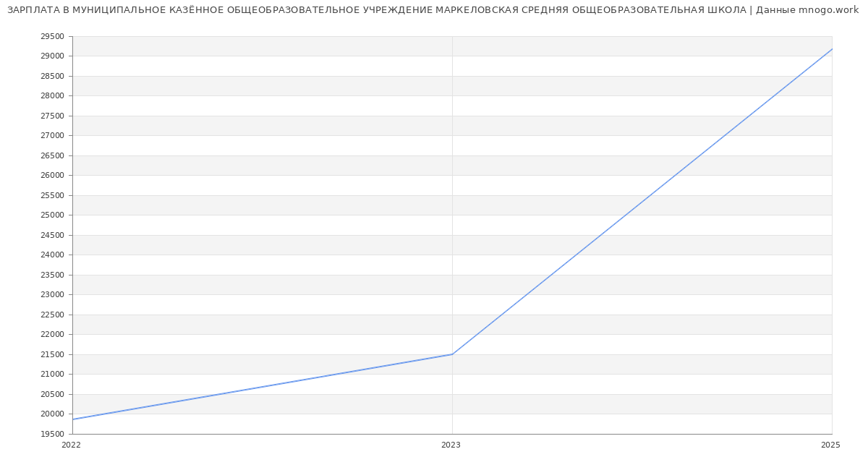Click the 22000 y-axis label
This screenshot has width=868, height=470.
click(53, 335)
